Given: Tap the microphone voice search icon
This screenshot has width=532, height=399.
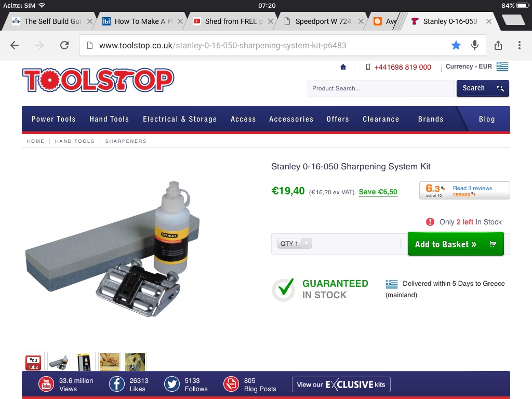Looking at the screenshot, I should [x=475, y=45].
